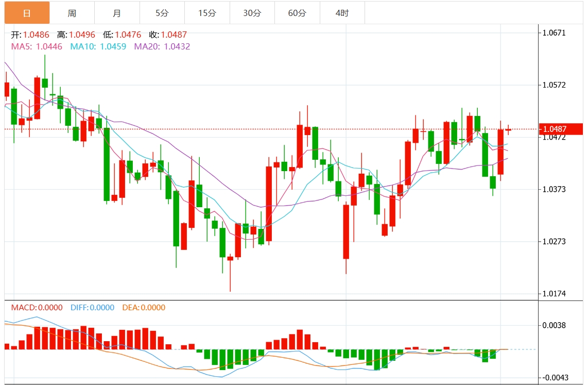This screenshot has width=588, height=385.
Task: Click the MA10 indicator label
Action: tap(98, 46)
